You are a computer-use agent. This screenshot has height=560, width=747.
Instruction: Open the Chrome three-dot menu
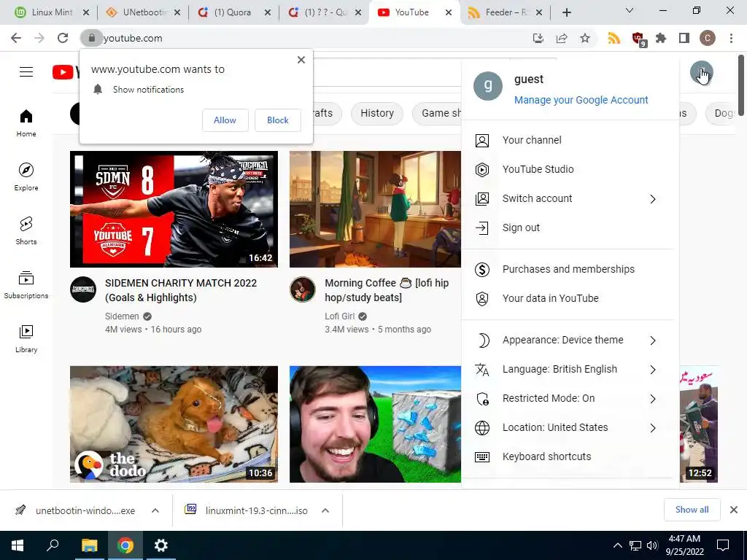(731, 38)
